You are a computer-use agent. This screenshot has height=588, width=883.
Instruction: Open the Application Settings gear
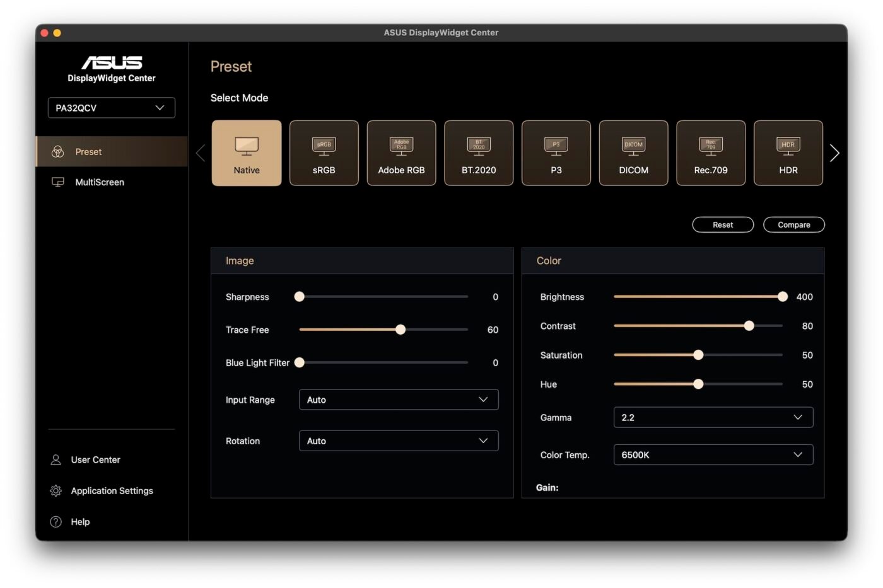tap(56, 490)
